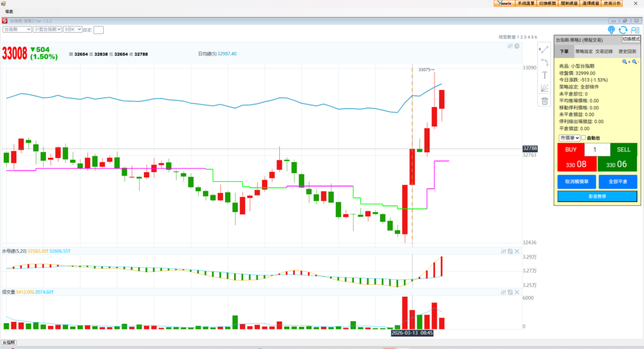Close the 水母線 indicator panel
The height and width of the screenshot is (349, 644).
pyautogui.click(x=517, y=252)
